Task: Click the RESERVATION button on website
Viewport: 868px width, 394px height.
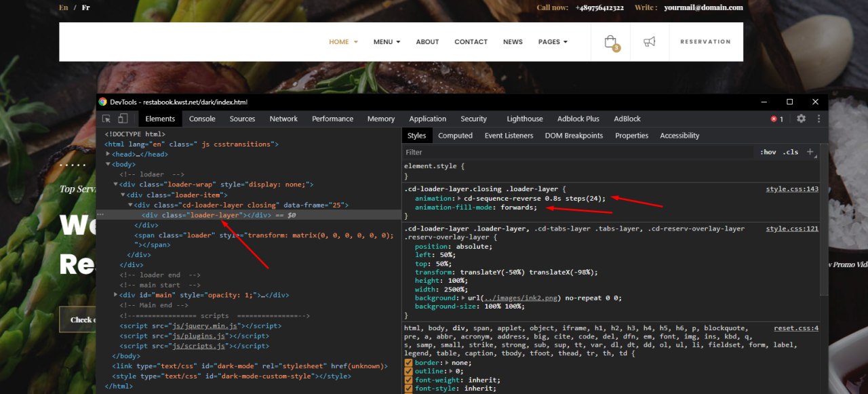Action: coord(705,42)
